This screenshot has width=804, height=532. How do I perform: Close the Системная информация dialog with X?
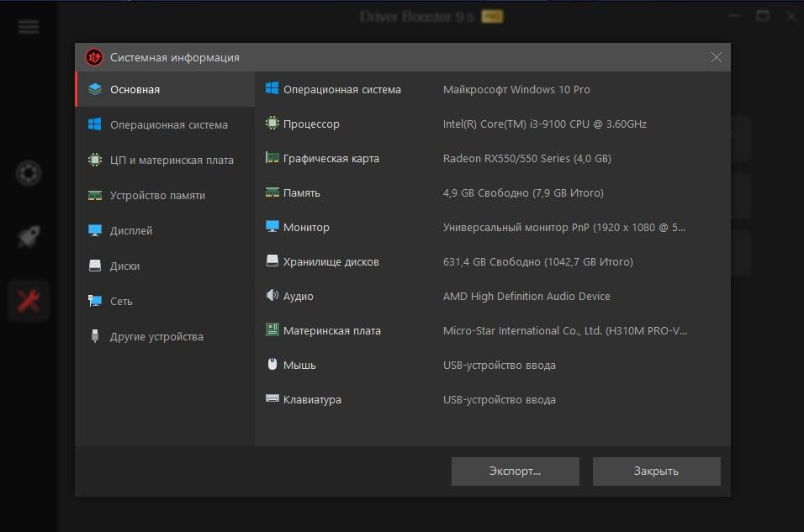(717, 57)
